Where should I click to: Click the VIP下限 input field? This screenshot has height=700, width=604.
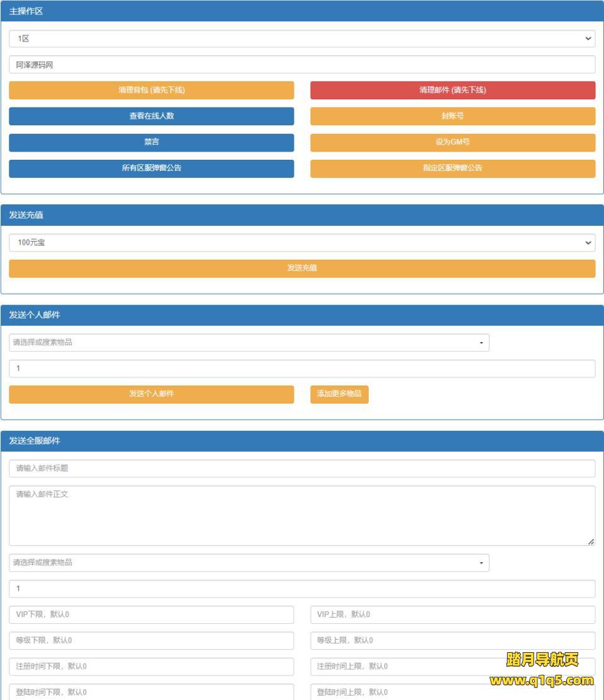151,615
